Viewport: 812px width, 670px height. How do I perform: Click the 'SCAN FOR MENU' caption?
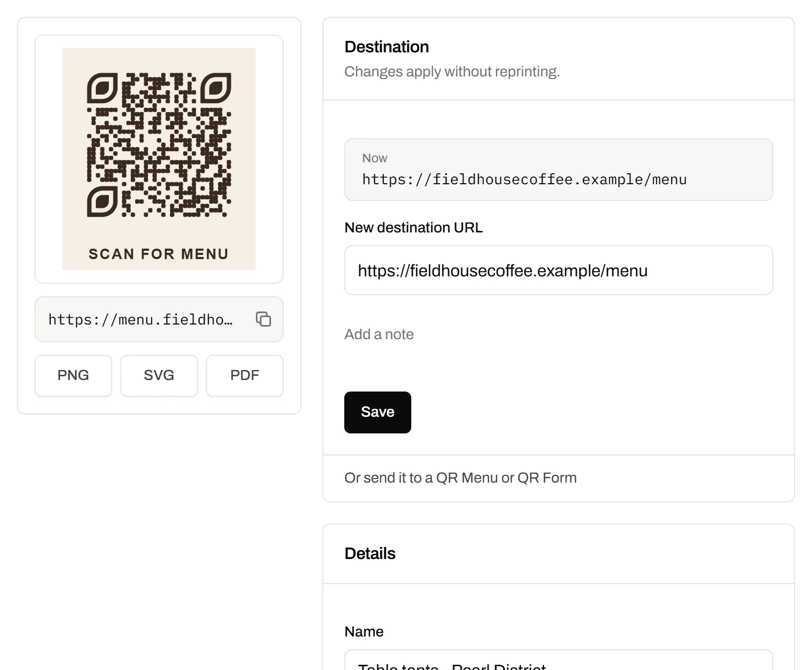point(159,254)
